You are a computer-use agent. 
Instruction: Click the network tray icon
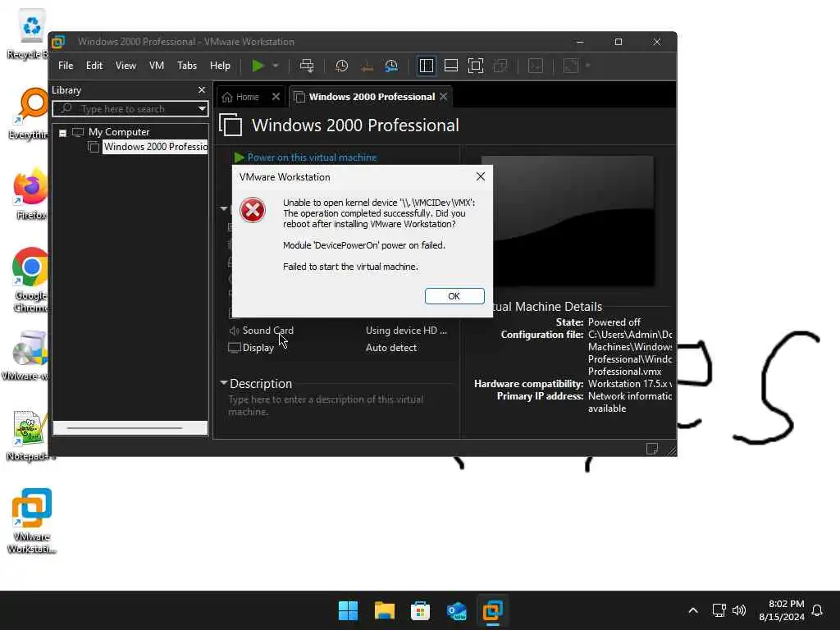(719, 610)
